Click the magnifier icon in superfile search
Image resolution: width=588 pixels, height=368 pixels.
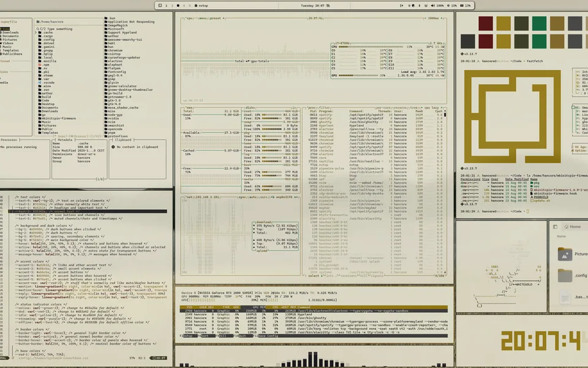pyautogui.click(x=38, y=29)
